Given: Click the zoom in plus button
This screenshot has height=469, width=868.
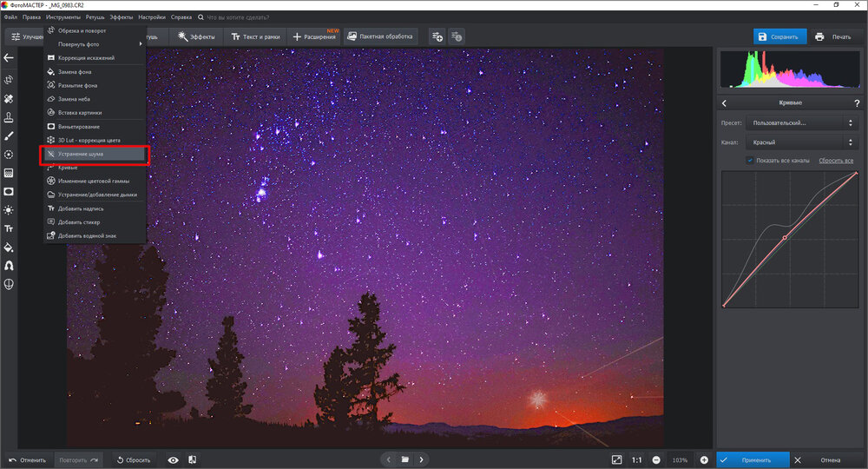Looking at the screenshot, I should coord(704,459).
